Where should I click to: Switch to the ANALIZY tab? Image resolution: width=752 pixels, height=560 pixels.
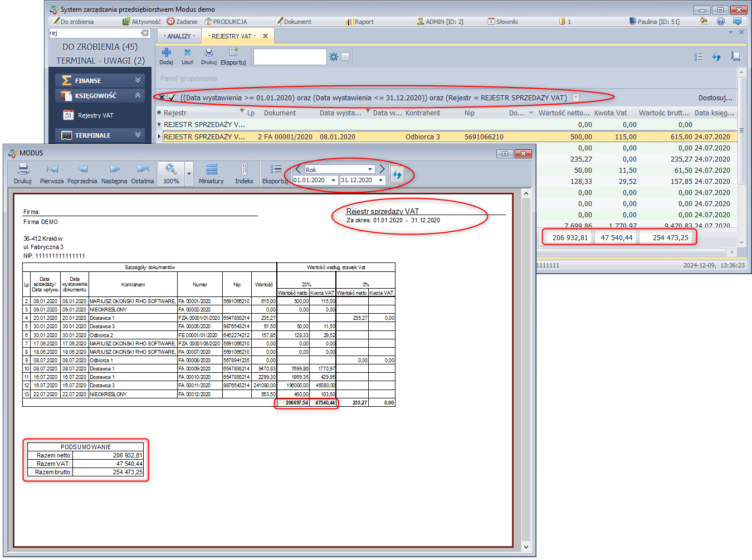coord(179,36)
